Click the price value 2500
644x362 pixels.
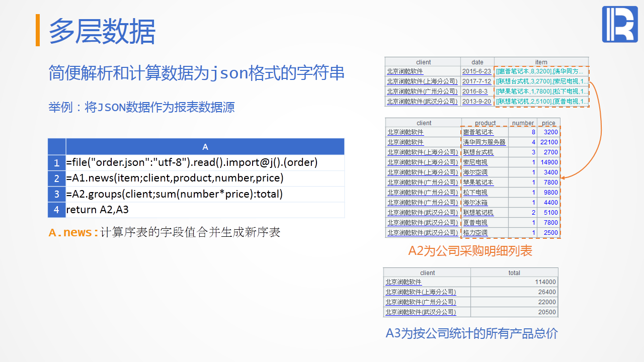(x=551, y=233)
